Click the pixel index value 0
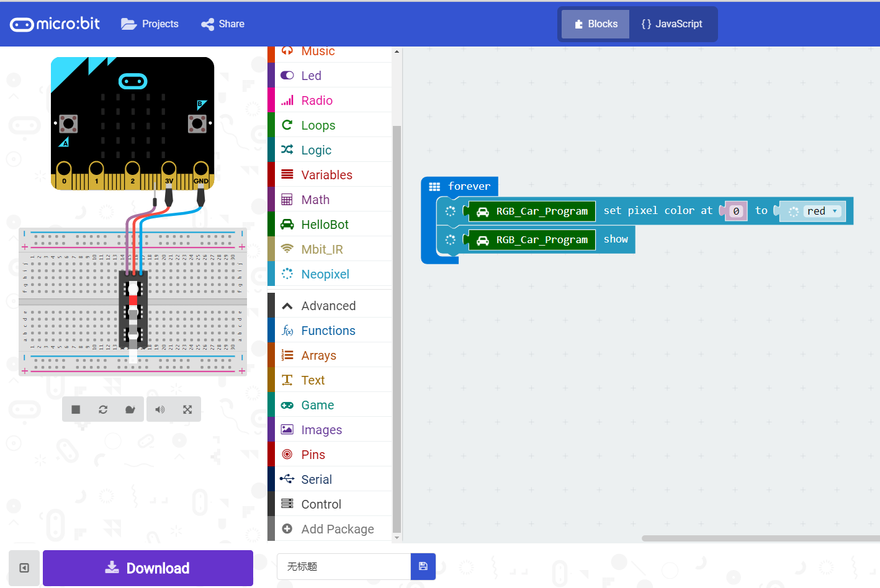 [736, 211]
